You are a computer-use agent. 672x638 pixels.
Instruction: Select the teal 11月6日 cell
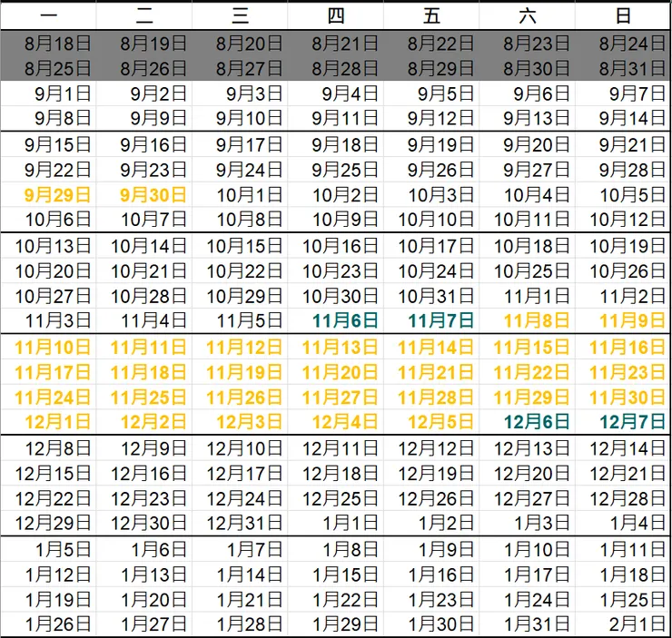[x=336, y=320]
